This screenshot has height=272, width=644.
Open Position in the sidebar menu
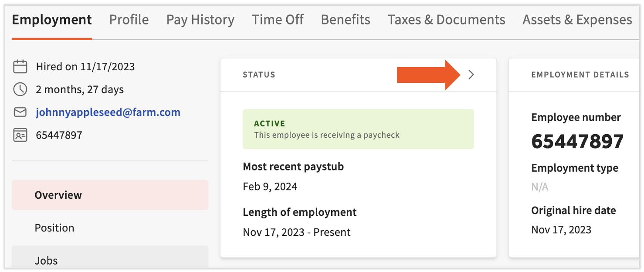pos(54,228)
